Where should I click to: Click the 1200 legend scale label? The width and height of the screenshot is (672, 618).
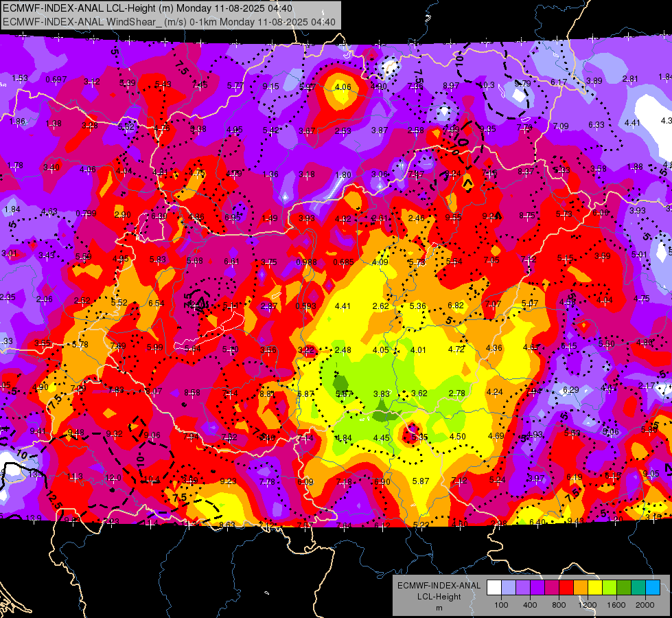coord(587,605)
